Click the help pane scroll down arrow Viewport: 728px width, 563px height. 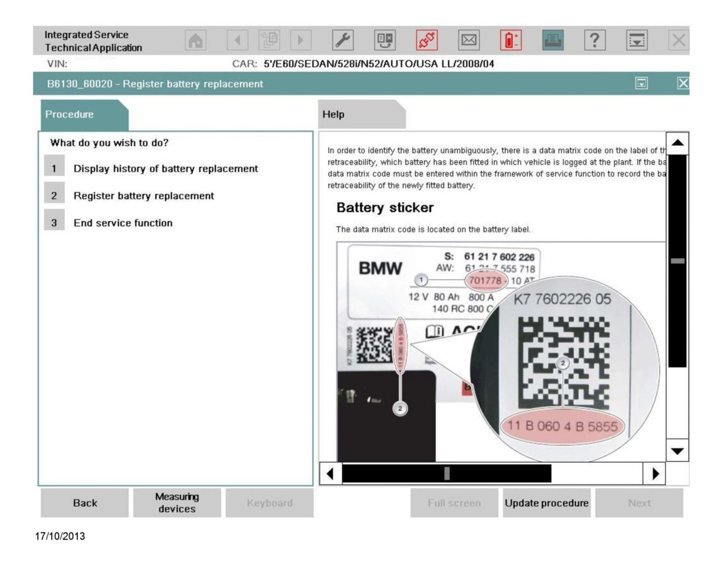tap(677, 451)
